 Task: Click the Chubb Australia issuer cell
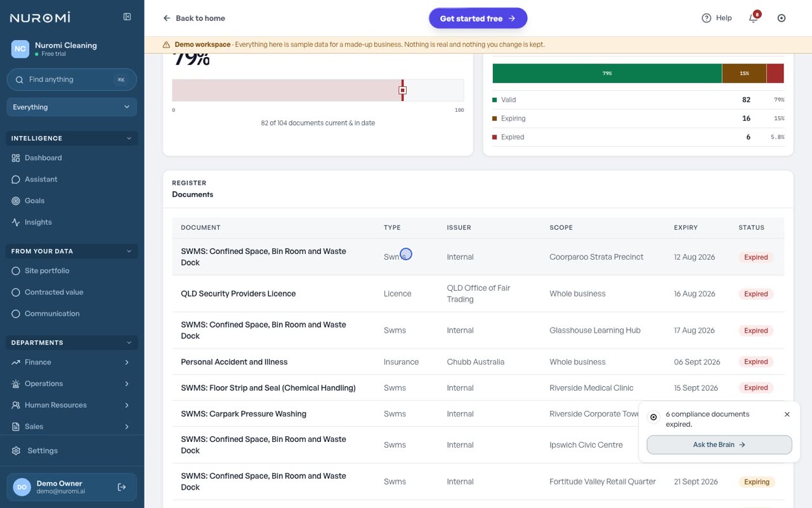(475, 362)
